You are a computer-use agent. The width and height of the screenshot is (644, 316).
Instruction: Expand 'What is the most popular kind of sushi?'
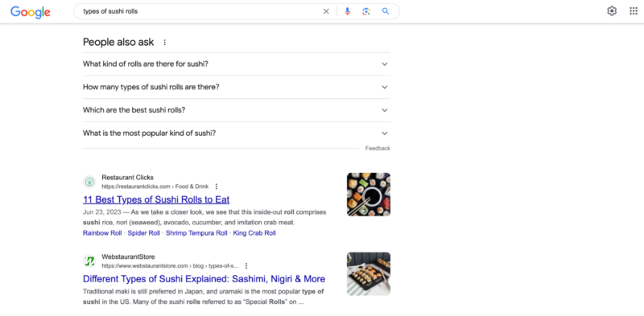pos(237,133)
